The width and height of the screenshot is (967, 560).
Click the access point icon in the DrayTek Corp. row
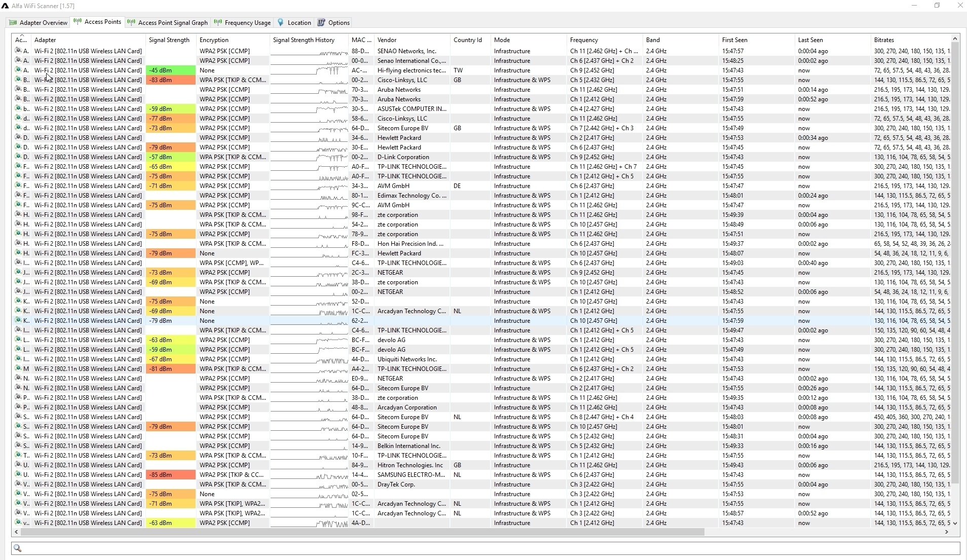[18, 484]
